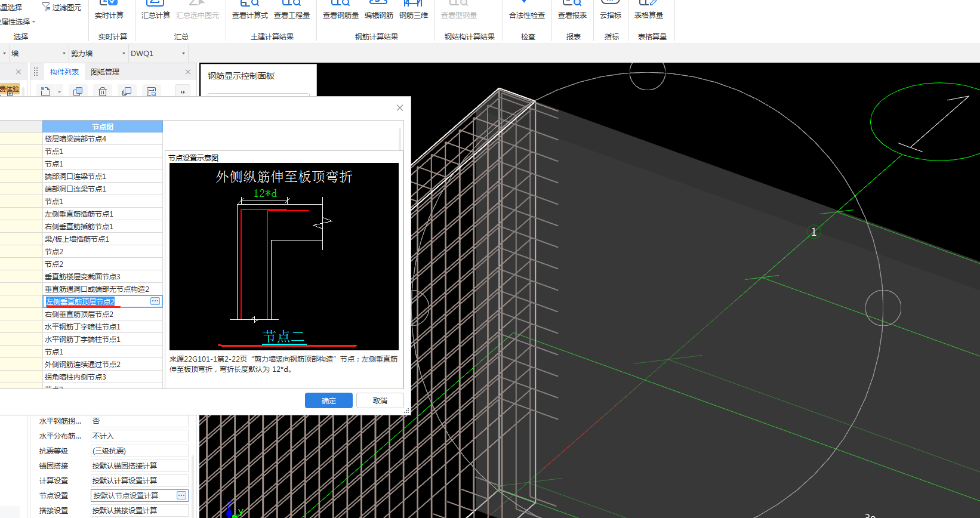Screen dimensions: 980x518
Task: Select row 梁/板上墙插筋节点1
Action: pos(103,239)
